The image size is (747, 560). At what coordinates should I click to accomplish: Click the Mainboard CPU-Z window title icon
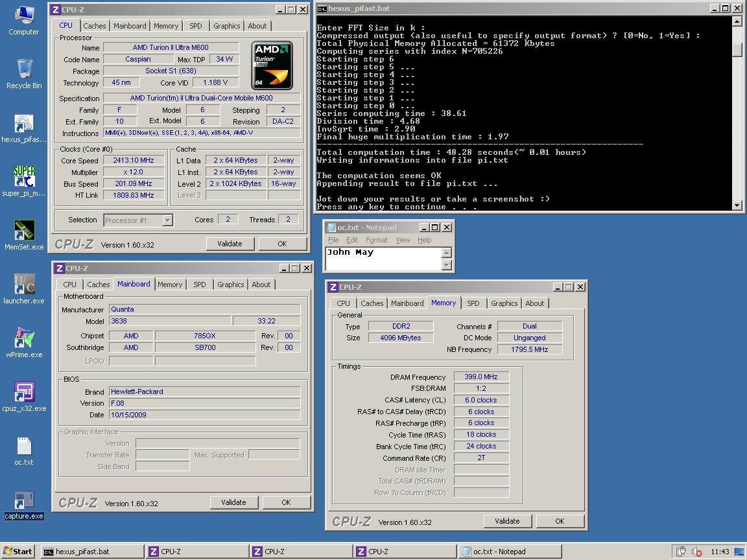[x=60, y=268]
